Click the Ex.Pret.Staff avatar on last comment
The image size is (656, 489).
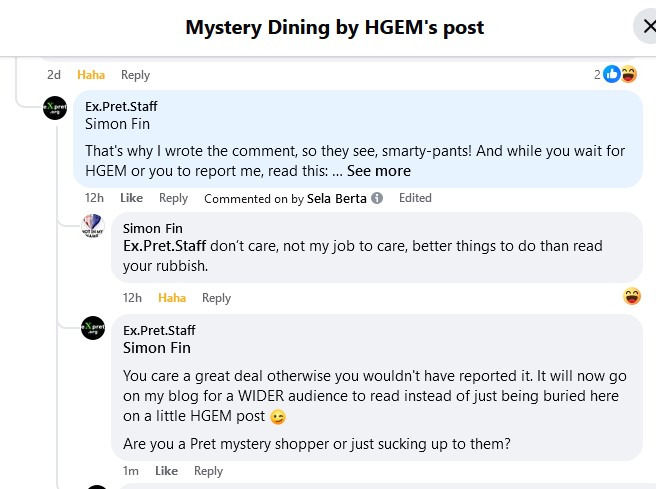coord(93,327)
